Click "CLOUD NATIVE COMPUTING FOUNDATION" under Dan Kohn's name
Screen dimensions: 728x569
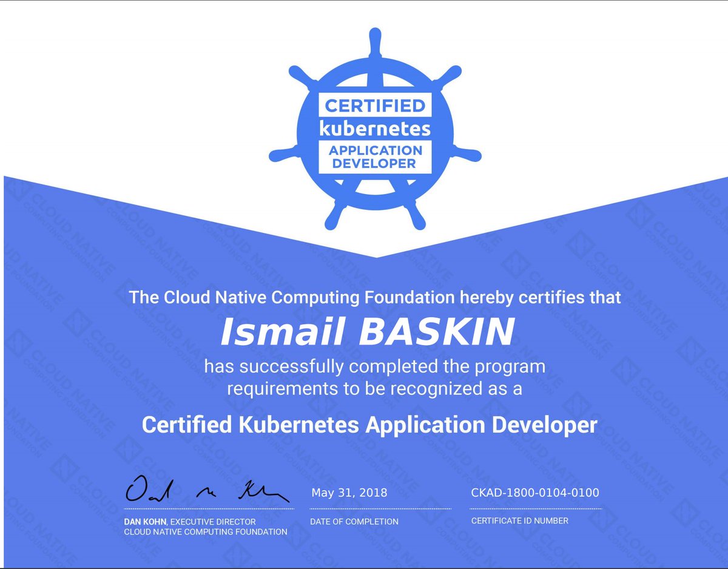(206, 532)
